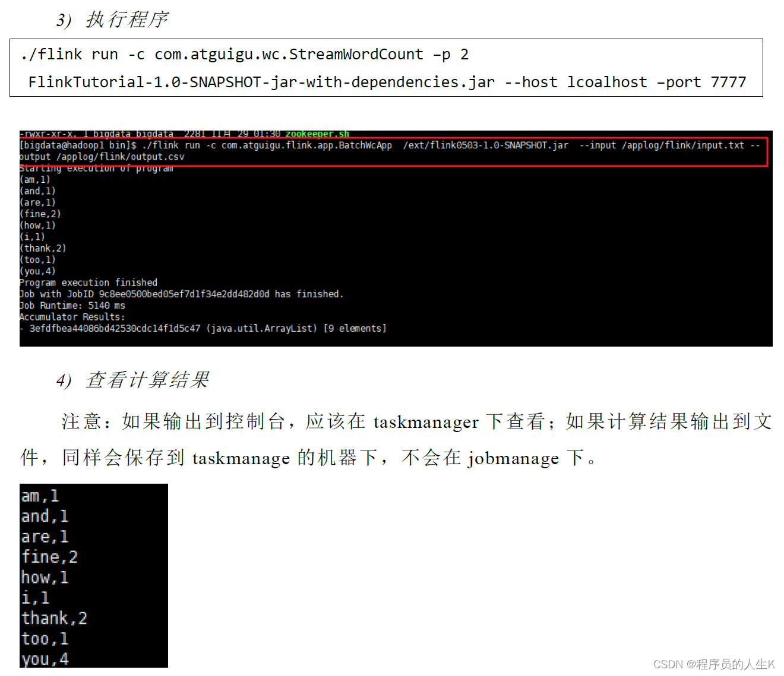Click the StreamWordCount flink run command line

tap(244, 55)
